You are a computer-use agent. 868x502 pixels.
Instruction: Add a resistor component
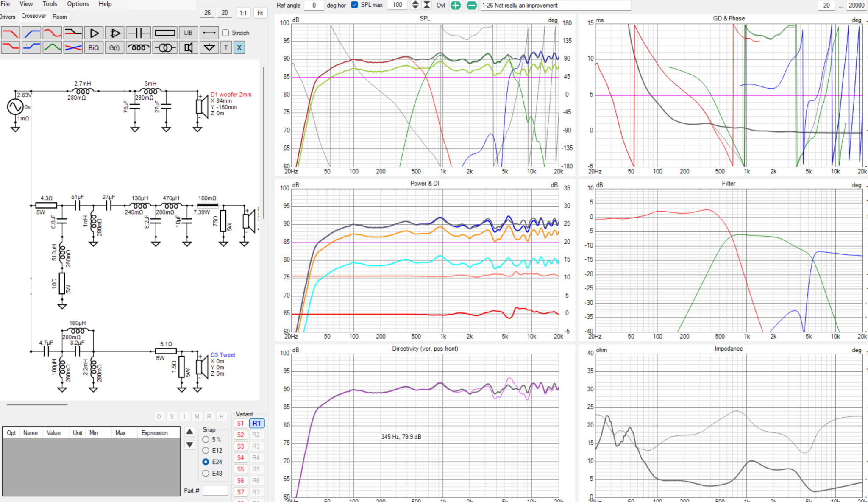point(165,33)
